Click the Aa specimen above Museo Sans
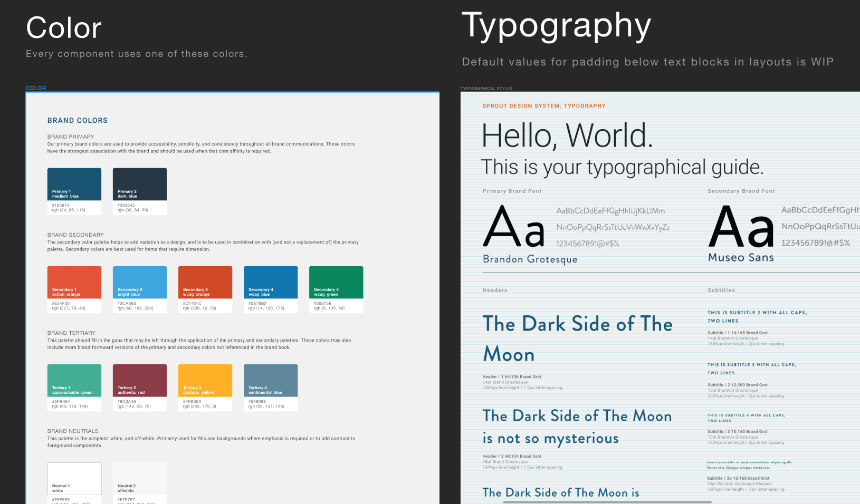860x504 pixels. coord(741,226)
